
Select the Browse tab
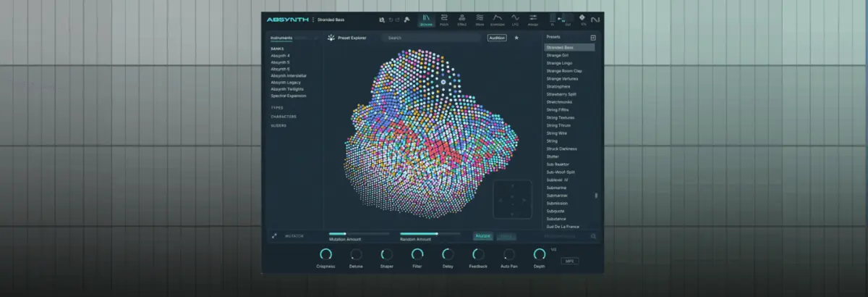[x=426, y=20]
